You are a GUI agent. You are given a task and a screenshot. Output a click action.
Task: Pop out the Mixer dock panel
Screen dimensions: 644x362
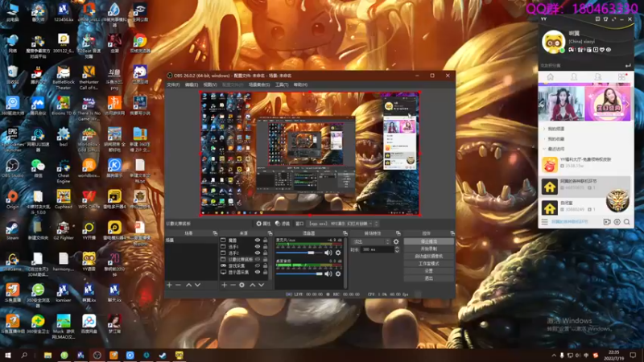click(x=345, y=233)
